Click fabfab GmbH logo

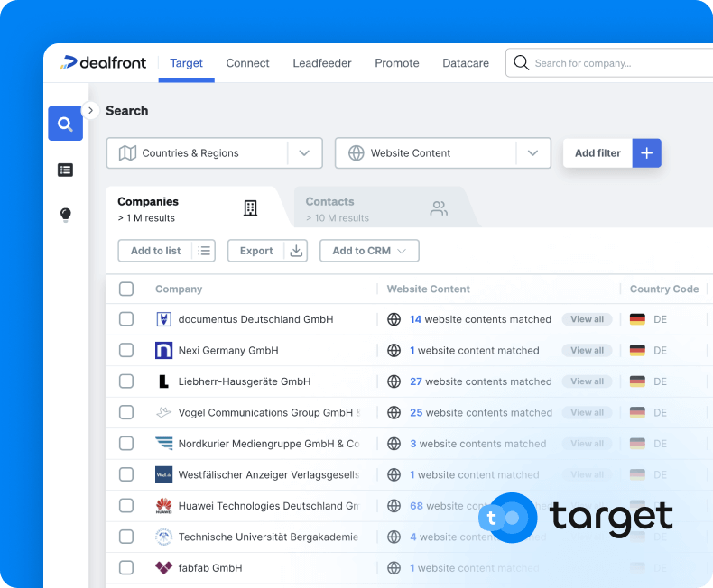(x=163, y=568)
